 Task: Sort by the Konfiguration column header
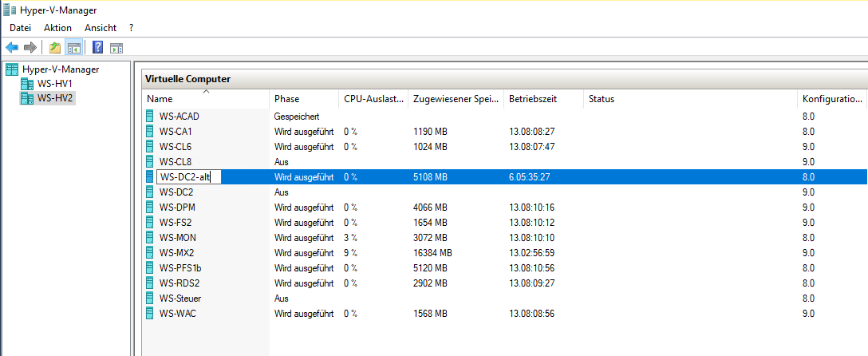[833, 99]
